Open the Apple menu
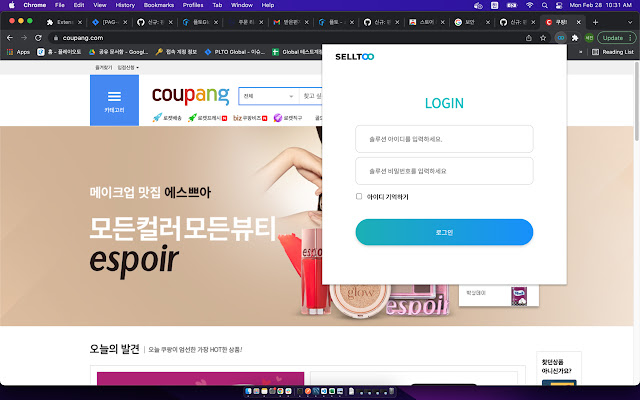This screenshot has width=640, height=400. pos(11,5)
